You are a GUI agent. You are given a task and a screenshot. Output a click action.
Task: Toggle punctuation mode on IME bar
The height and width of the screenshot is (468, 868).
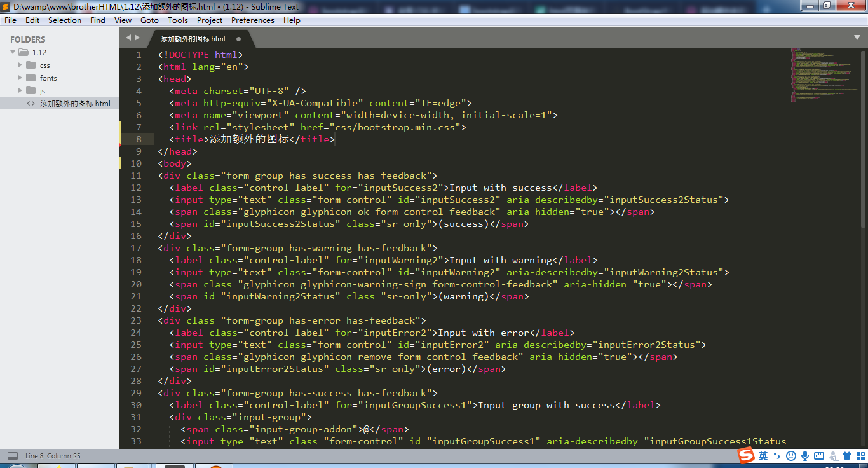pos(776,456)
